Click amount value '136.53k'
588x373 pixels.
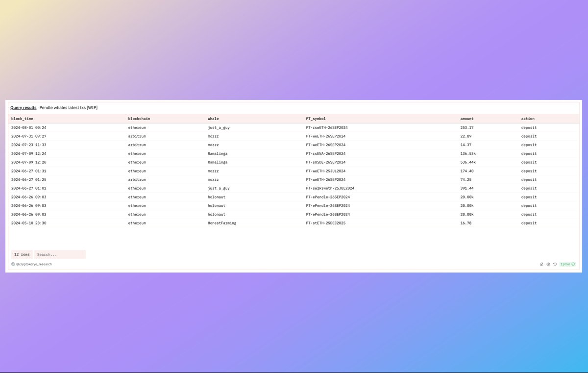[468, 154]
